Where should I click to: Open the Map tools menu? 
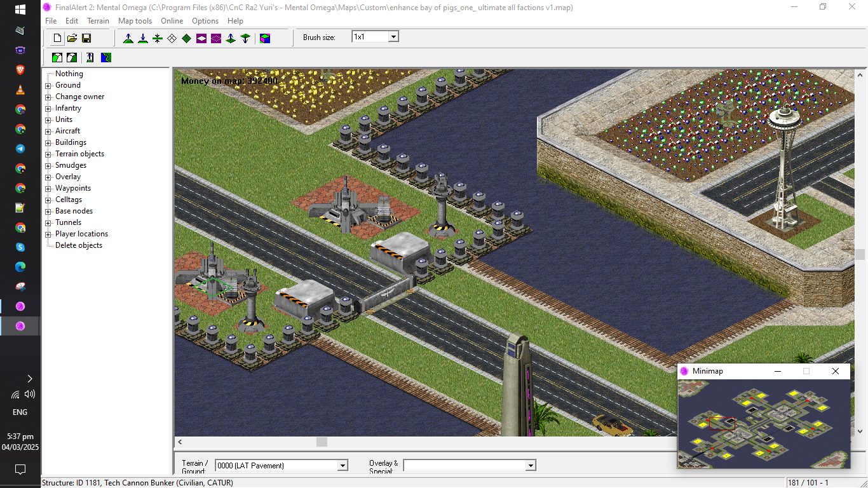pos(135,21)
